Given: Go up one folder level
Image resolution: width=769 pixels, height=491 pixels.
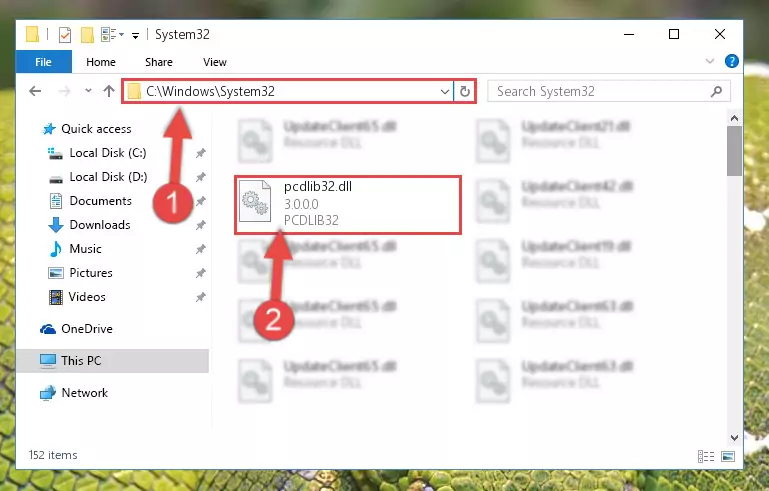Looking at the screenshot, I should (x=109, y=91).
